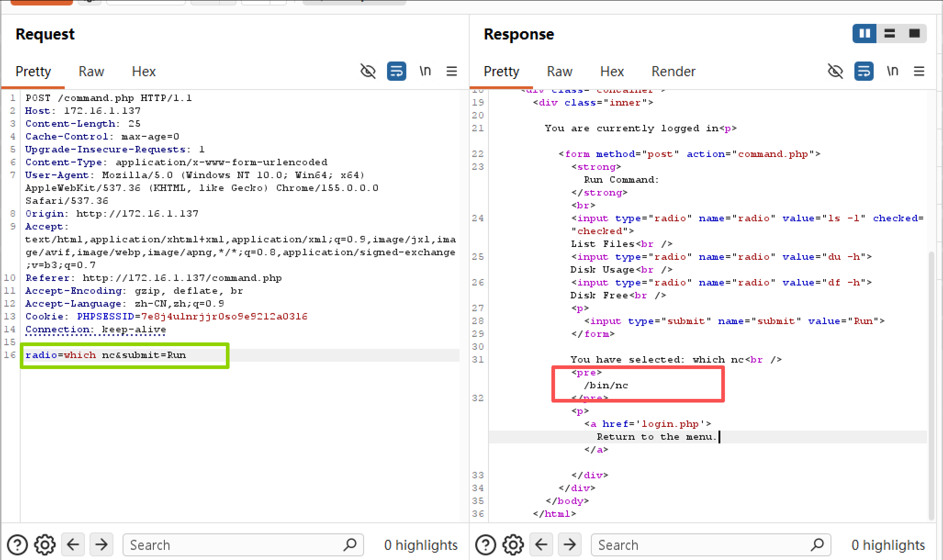Open Request panel hamburger options menu

(452, 71)
